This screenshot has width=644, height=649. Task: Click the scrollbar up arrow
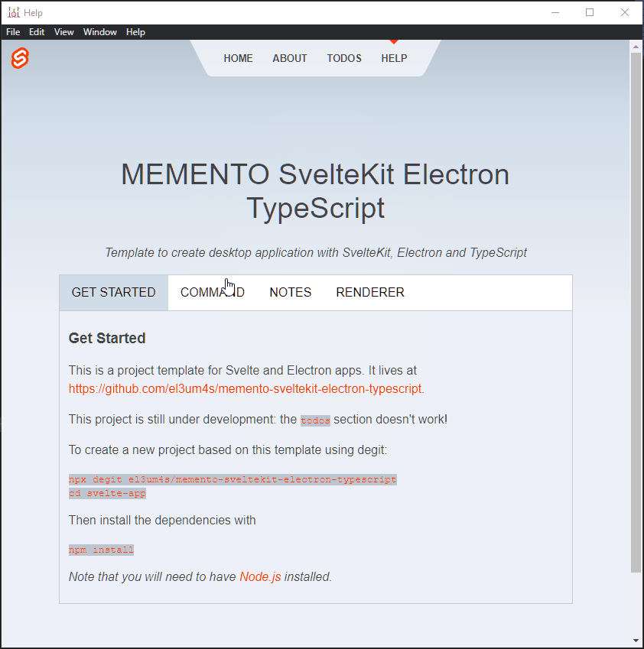tap(636, 46)
